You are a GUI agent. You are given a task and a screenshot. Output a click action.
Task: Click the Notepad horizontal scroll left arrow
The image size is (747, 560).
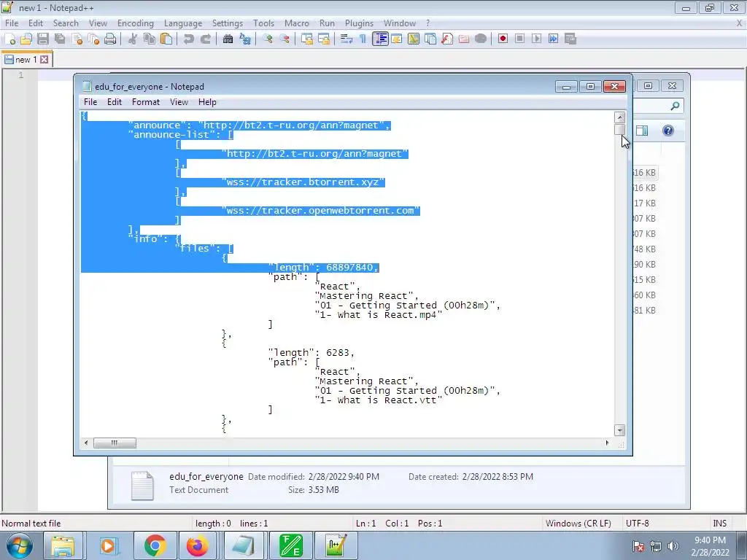[86, 443]
